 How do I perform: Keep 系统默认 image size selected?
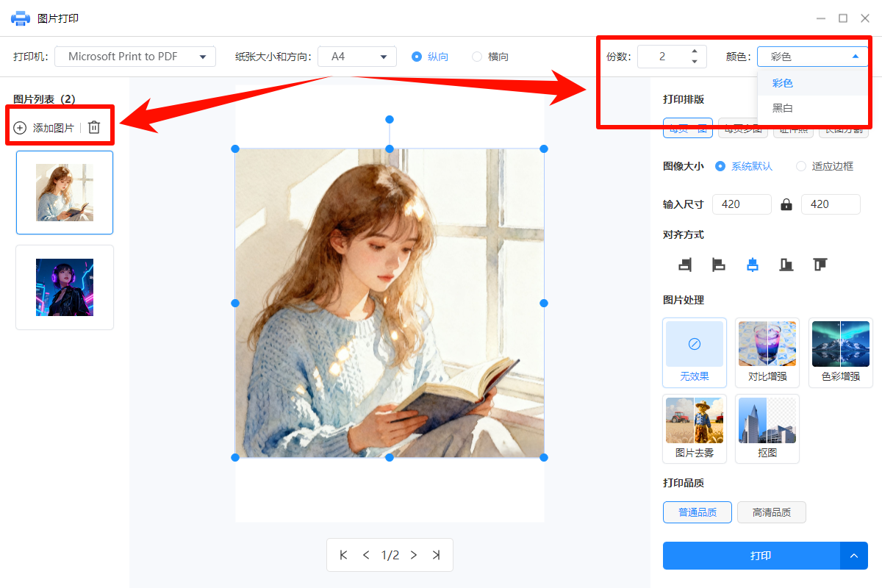tap(721, 166)
